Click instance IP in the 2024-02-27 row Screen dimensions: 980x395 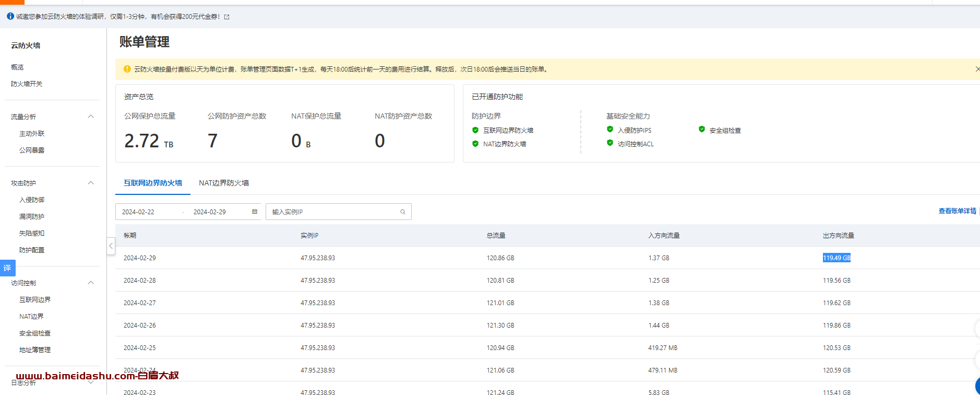pyautogui.click(x=318, y=303)
